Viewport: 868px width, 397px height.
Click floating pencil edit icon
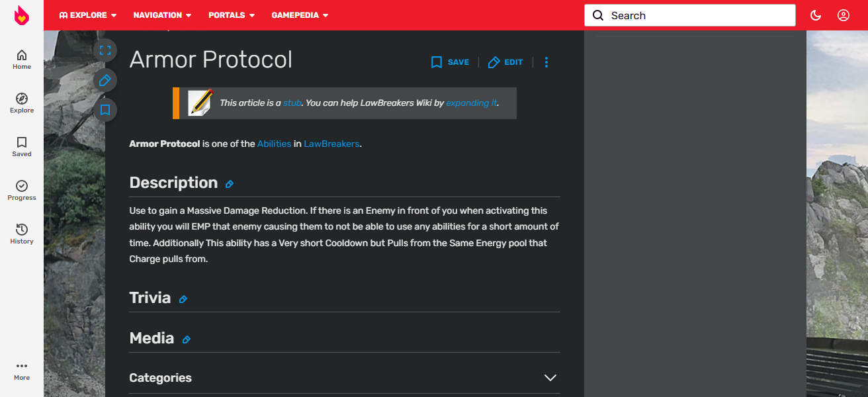(105, 80)
